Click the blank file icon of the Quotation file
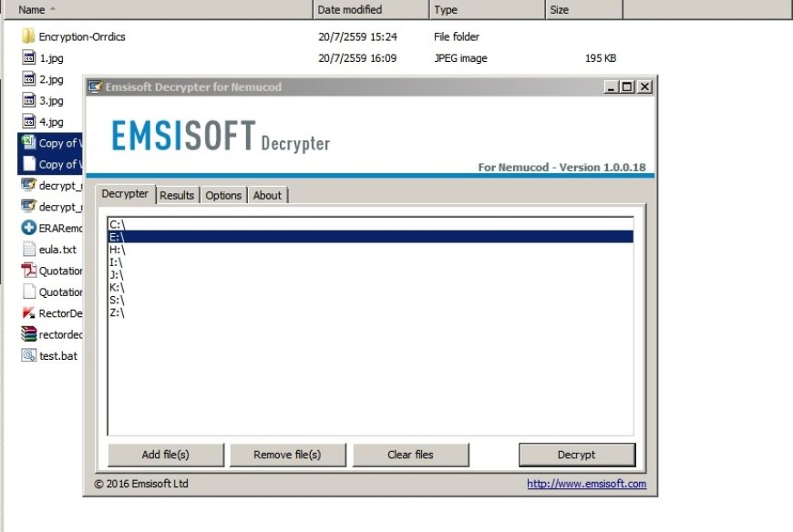The image size is (793, 532). coord(29,292)
